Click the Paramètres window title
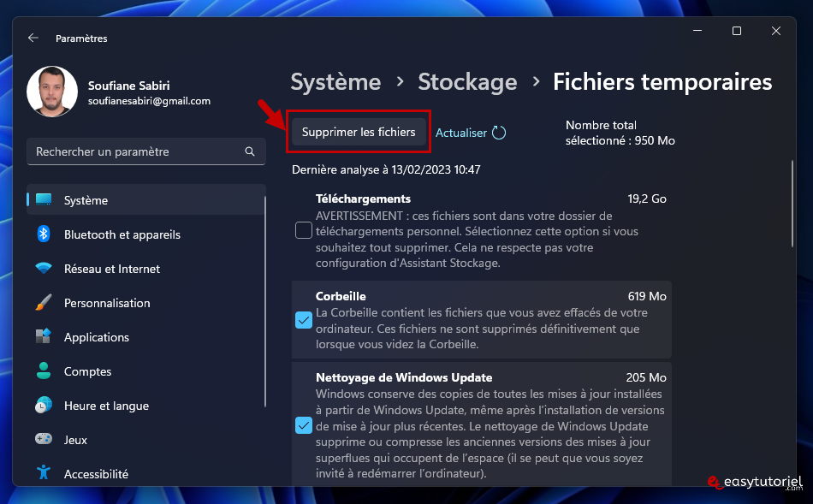The height and width of the screenshot is (504, 813). [81, 39]
